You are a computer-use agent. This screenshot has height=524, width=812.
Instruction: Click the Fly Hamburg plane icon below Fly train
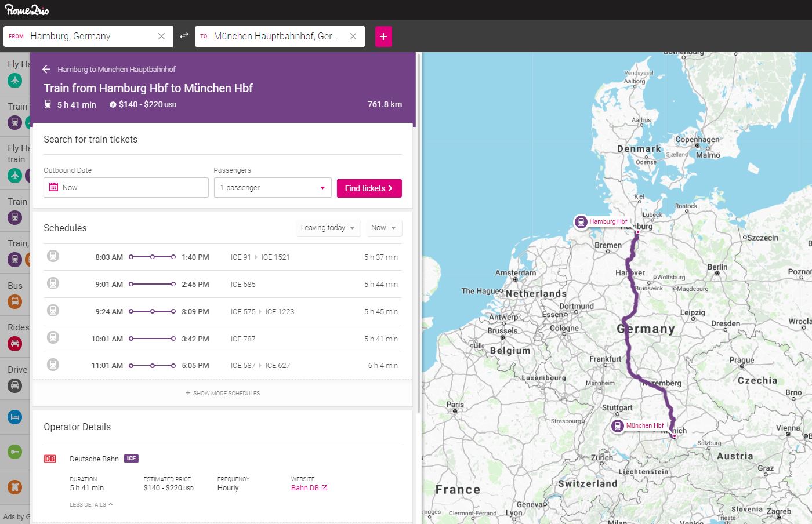click(15, 175)
